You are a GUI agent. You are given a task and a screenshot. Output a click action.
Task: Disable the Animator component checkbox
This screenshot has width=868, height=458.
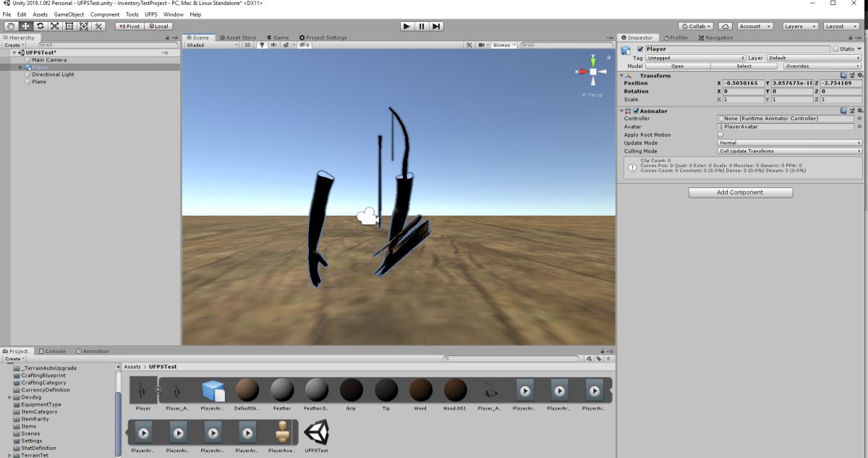coord(635,111)
